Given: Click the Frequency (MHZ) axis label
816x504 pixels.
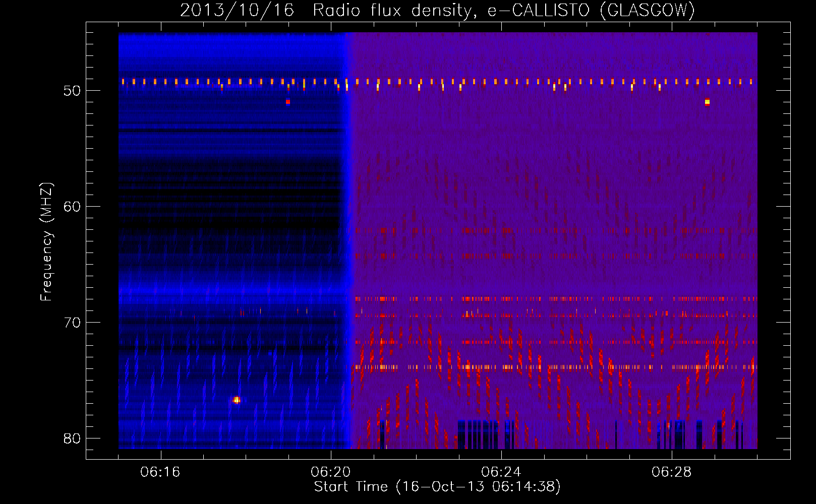Looking at the screenshot, I should pos(46,242).
